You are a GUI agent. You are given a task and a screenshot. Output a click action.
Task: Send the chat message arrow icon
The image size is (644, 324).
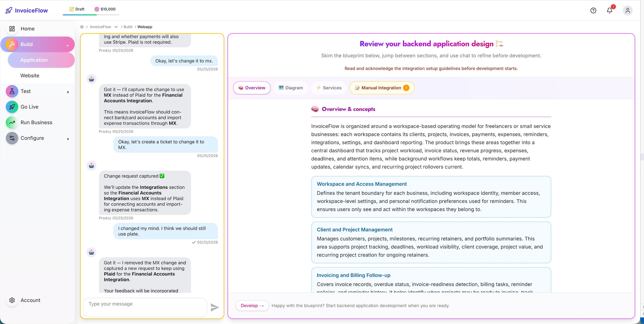click(214, 307)
